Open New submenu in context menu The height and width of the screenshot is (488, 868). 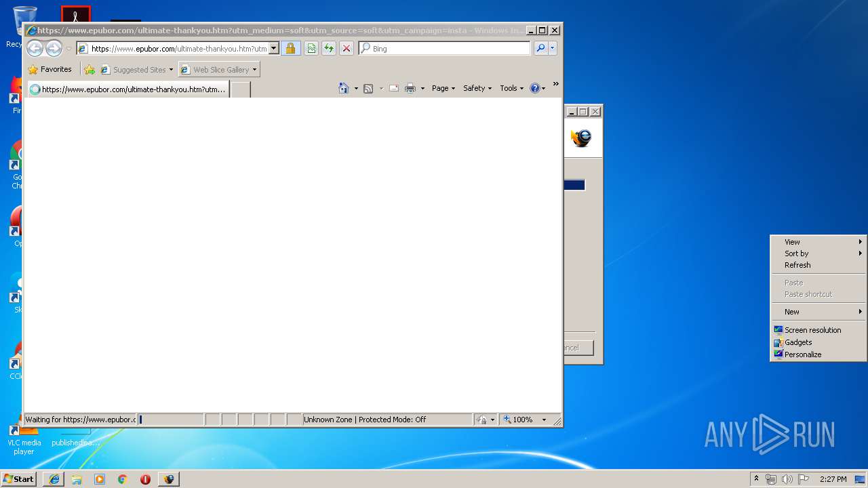tap(818, 312)
